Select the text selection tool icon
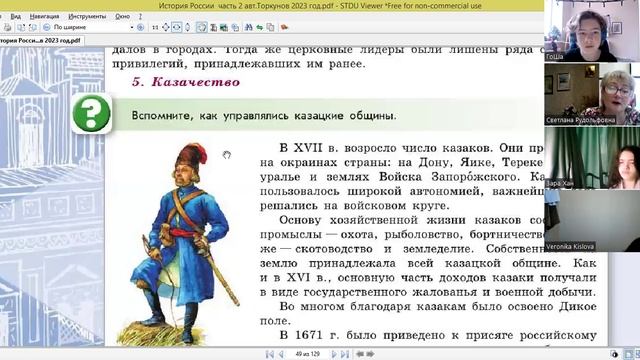The height and width of the screenshot is (360, 640). (x=213, y=27)
